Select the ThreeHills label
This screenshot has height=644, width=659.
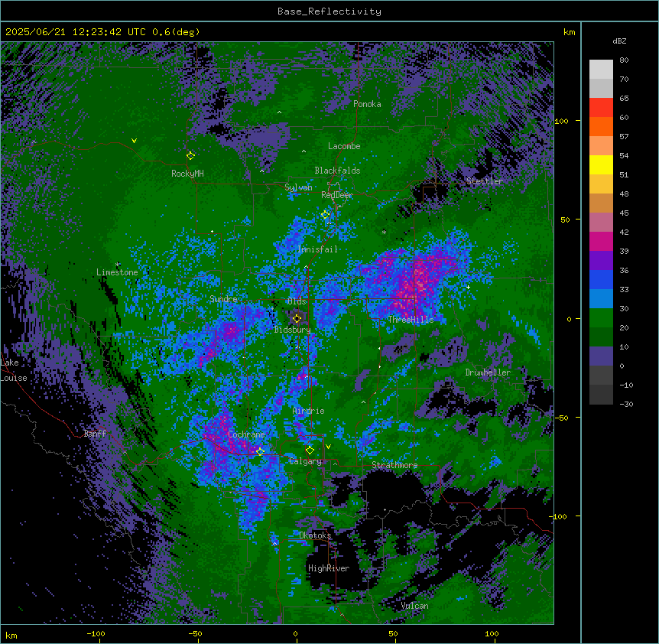(x=411, y=320)
